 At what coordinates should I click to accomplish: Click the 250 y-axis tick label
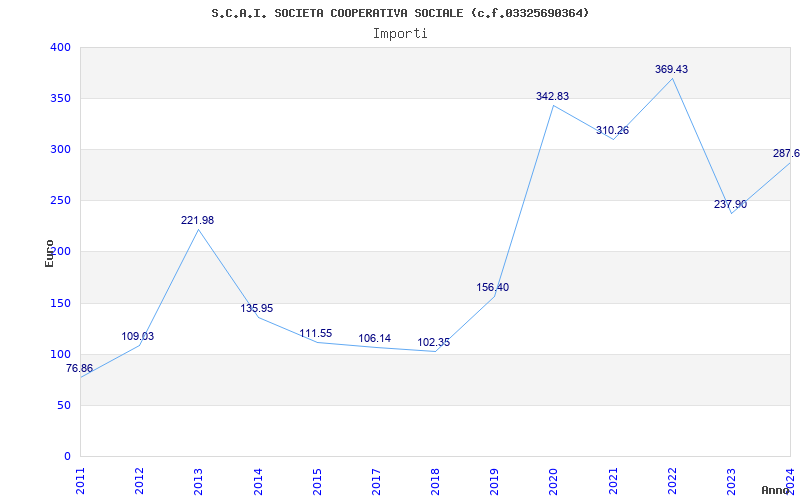pyautogui.click(x=60, y=201)
